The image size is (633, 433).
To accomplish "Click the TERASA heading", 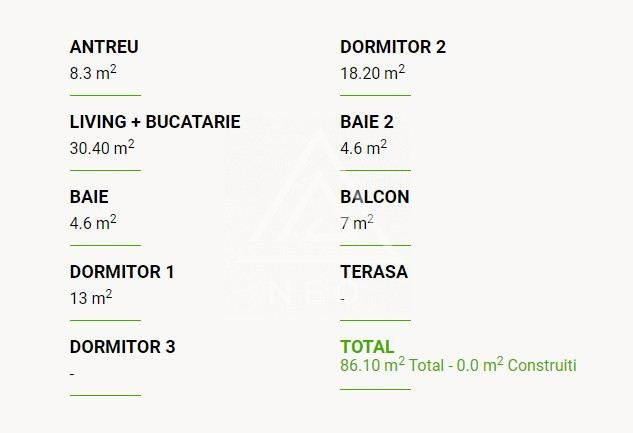I will [374, 272].
